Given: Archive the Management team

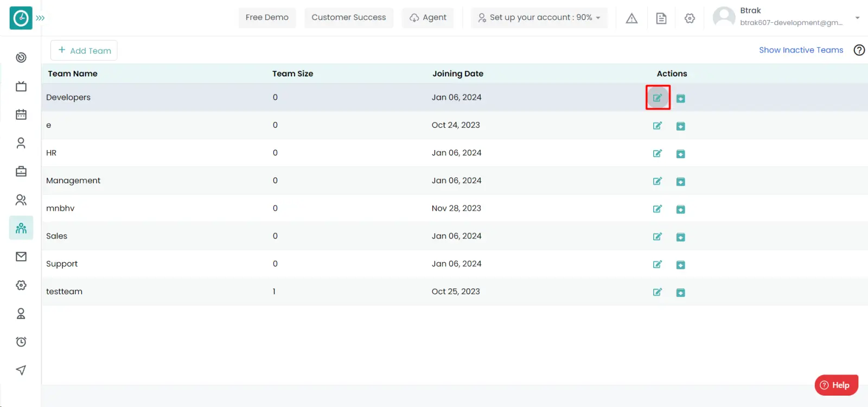Looking at the screenshot, I should click(681, 182).
